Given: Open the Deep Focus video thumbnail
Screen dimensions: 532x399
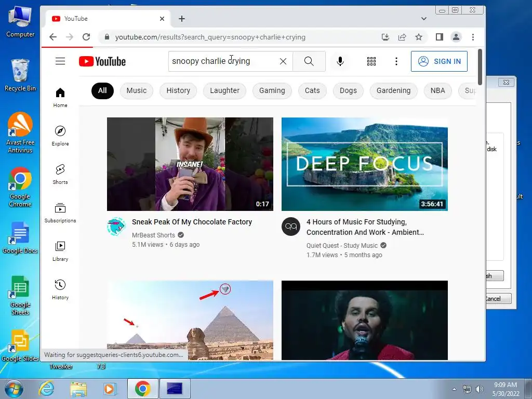Looking at the screenshot, I should (x=365, y=164).
